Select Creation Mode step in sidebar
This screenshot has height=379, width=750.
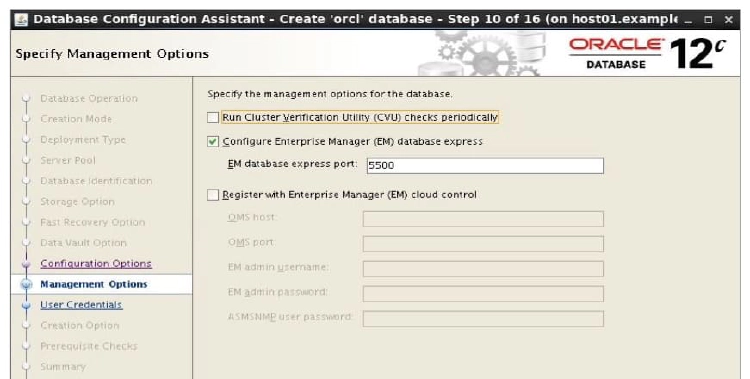tap(76, 119)
